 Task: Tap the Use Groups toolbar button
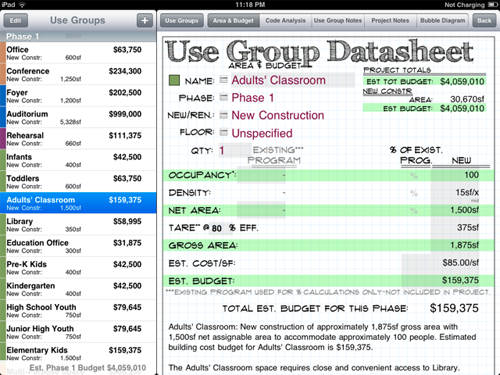[x=181, y=21]
